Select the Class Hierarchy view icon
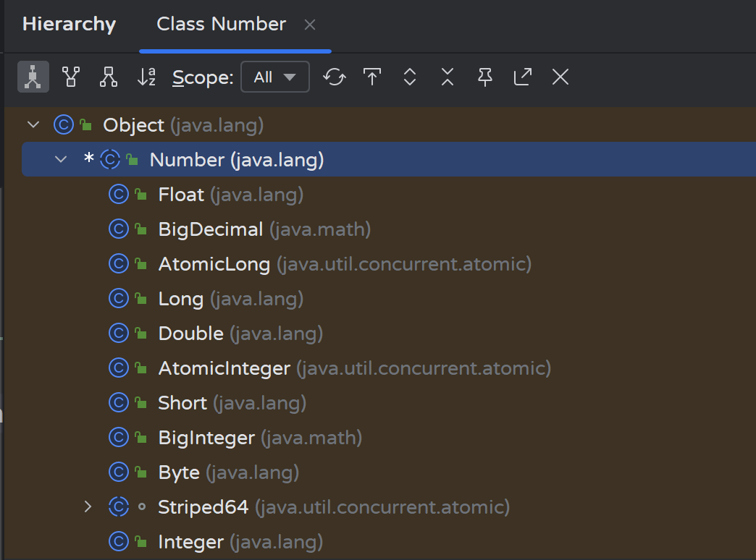The height and width of the screenshot is (560, 756). (x=33, y=77)
